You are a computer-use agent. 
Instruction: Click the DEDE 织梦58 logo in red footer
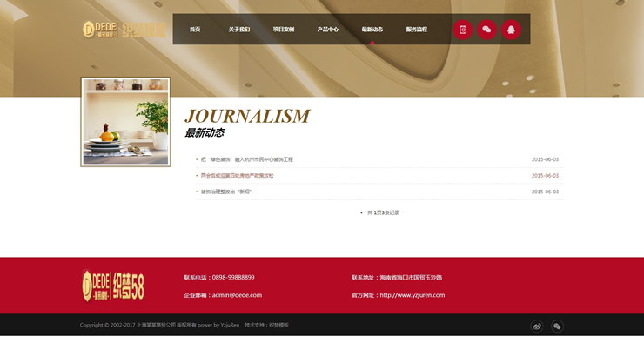pyautogui.click(x=113, y=286)
